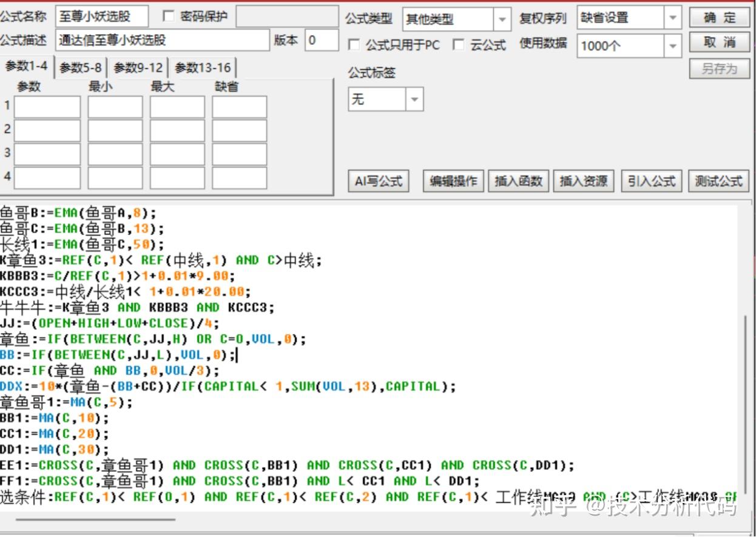Click the 插入资源 button
Viewport: 756px width, 537px height.
(583, 181)
